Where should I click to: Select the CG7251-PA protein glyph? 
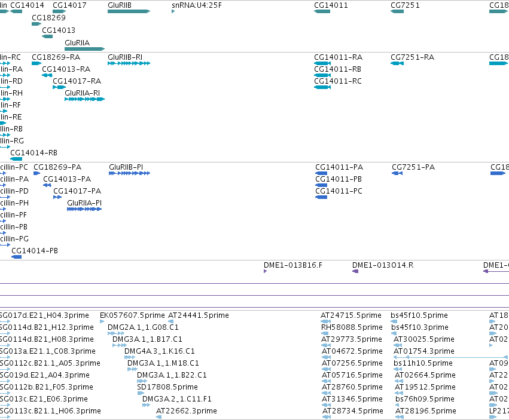(x=397, y=173)
